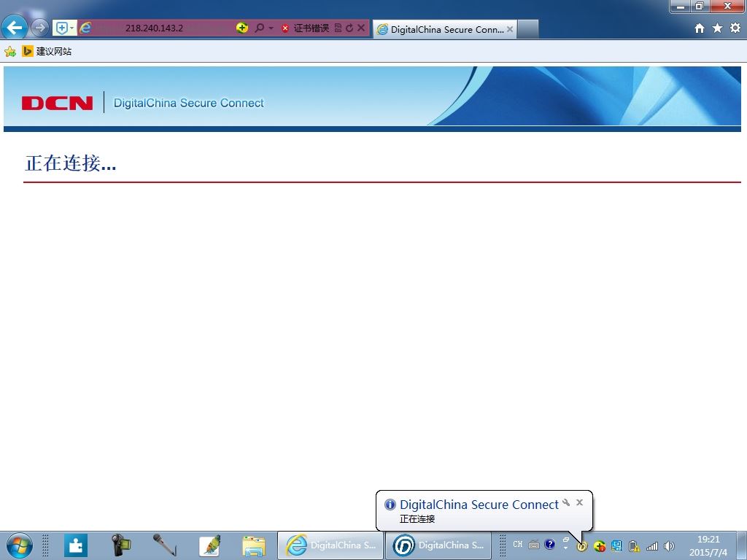Open notification settings wrench icon in balloon
Image resolution: width=747 pixels, height=560 pixels.
click(566, 502)
